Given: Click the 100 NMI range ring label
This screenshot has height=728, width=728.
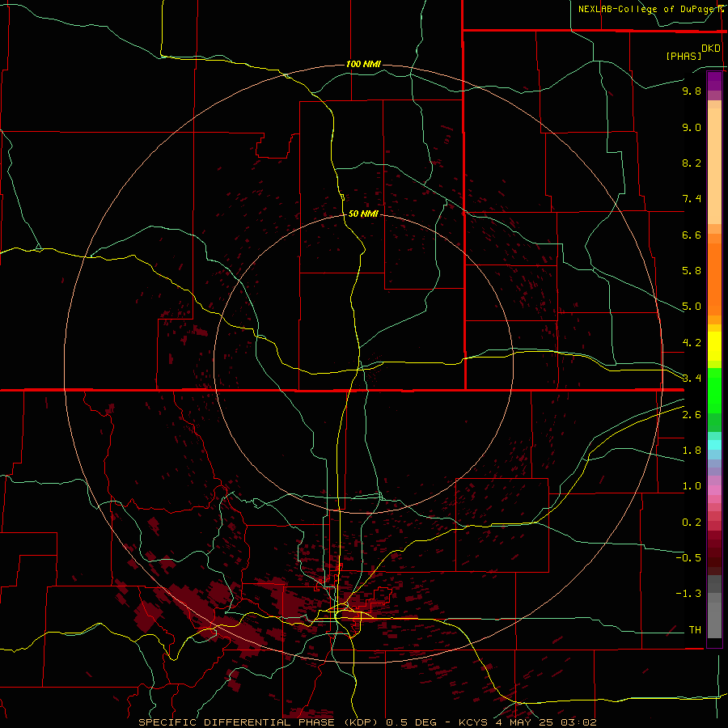Looking at the screenshot, I should click(363, 64).
